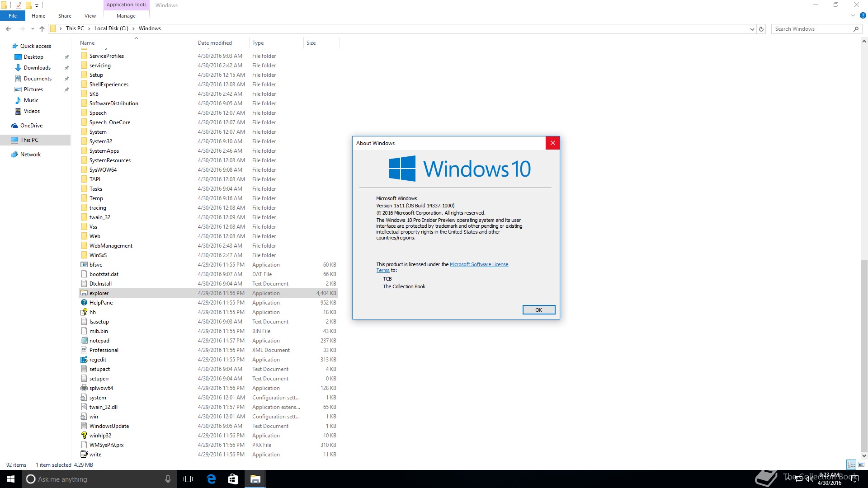Open the Share ribbon tab
This screenshot has width=868, height=488.
click(65, 16)
